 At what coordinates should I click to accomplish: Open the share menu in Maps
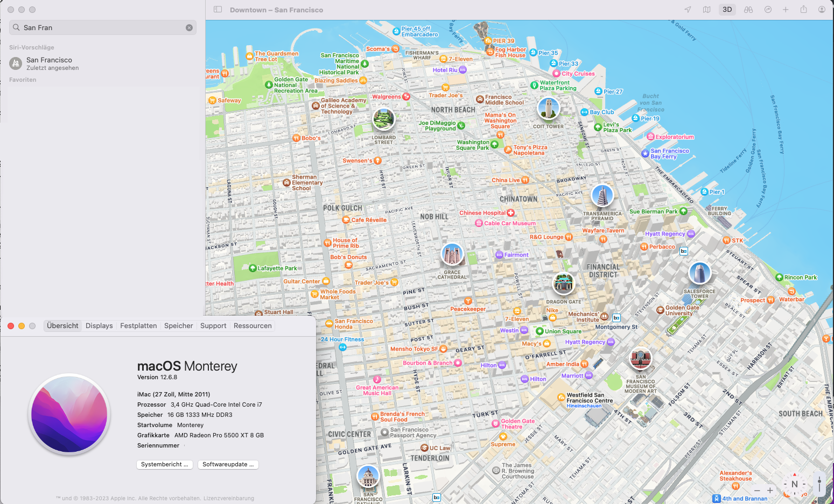pyautogui.click(x=804, y=10)
